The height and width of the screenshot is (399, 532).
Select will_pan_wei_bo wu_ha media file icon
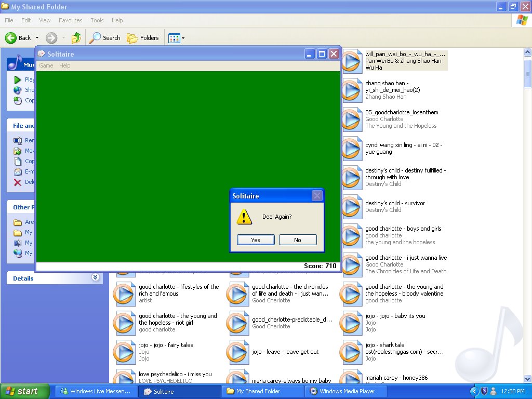click(x=352, y=61)
